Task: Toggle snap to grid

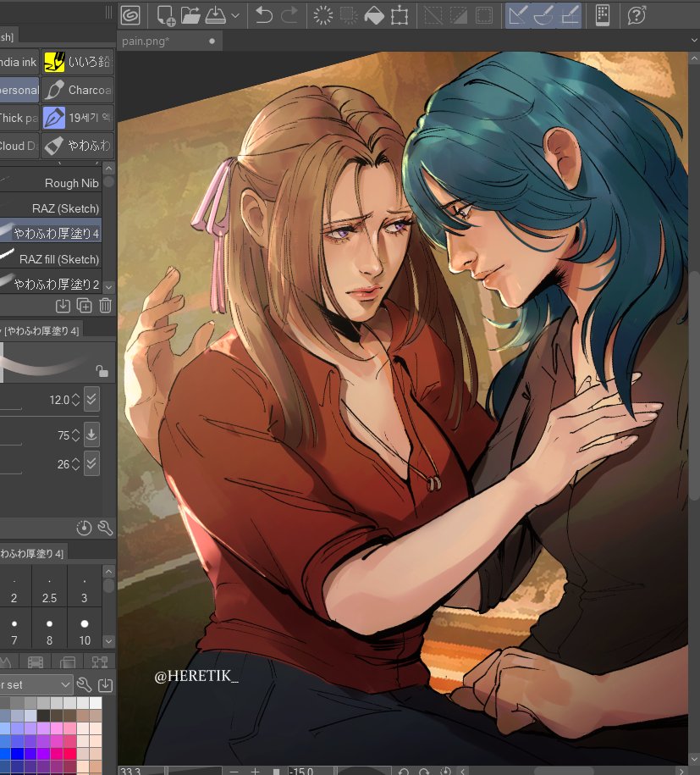Action: (x=570, y=15)
